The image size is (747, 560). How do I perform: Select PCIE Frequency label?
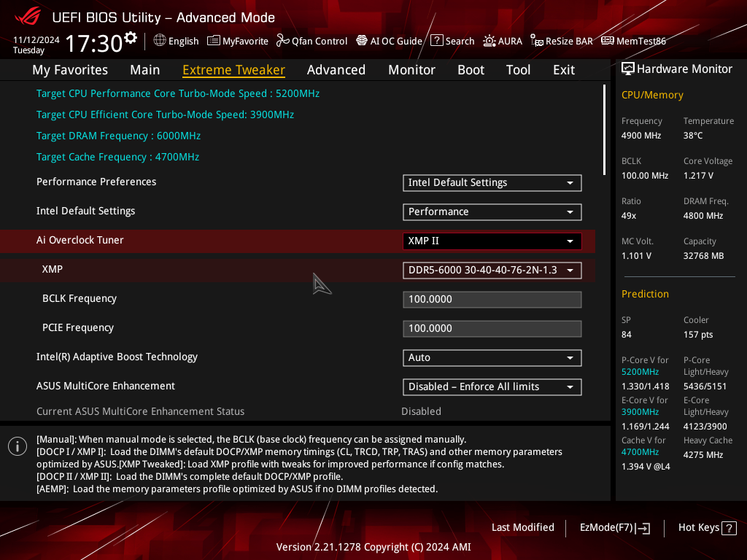(x=78, y=327)
